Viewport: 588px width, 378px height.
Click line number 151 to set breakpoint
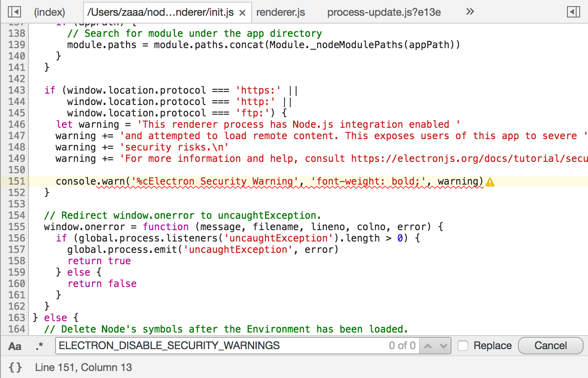(16, 181)
